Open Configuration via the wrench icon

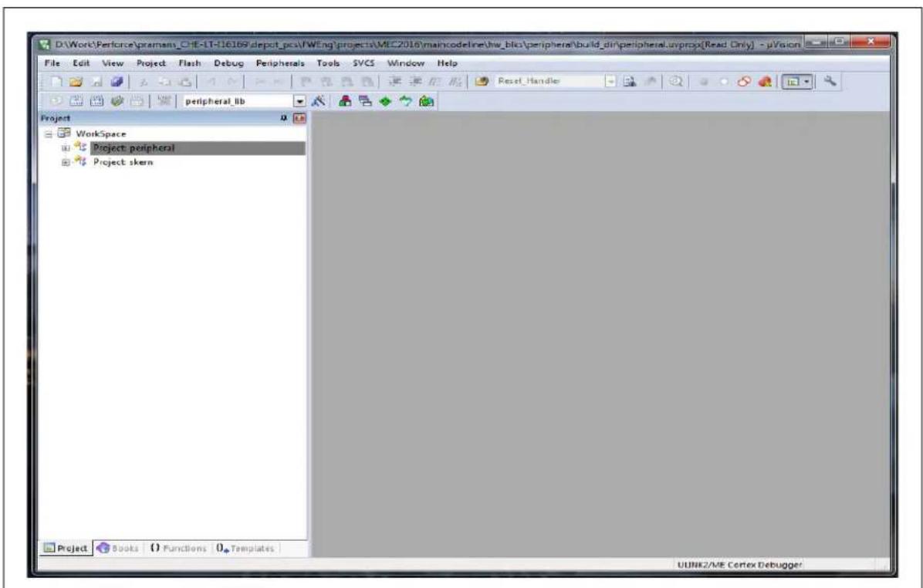[830, 81]
